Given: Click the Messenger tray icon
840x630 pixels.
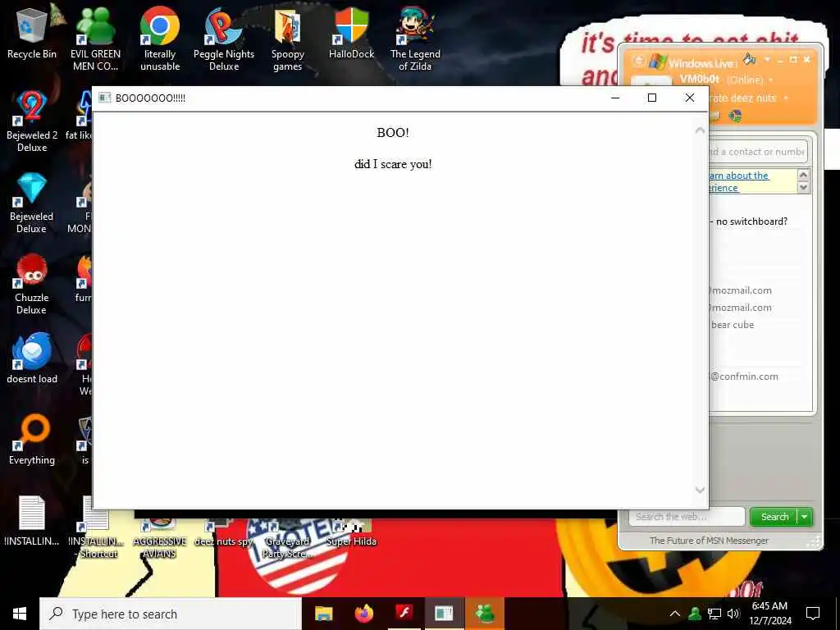Looking at the screenshot, I should 695,614.
